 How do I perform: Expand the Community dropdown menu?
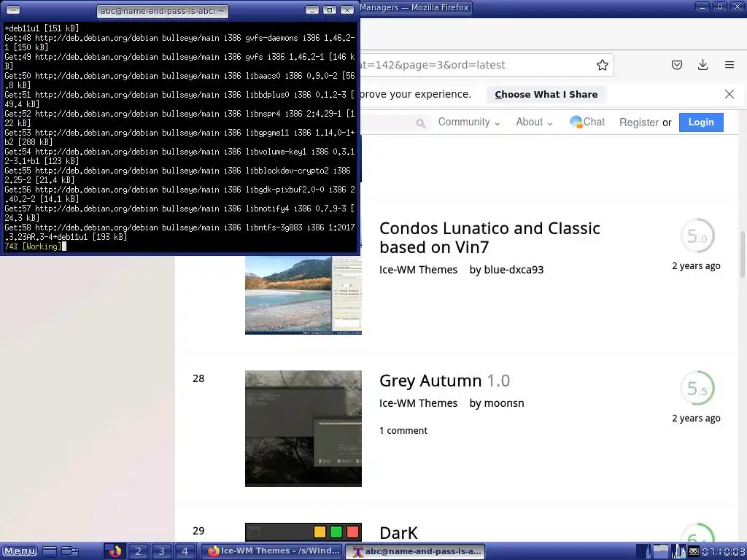coord(469,122)
